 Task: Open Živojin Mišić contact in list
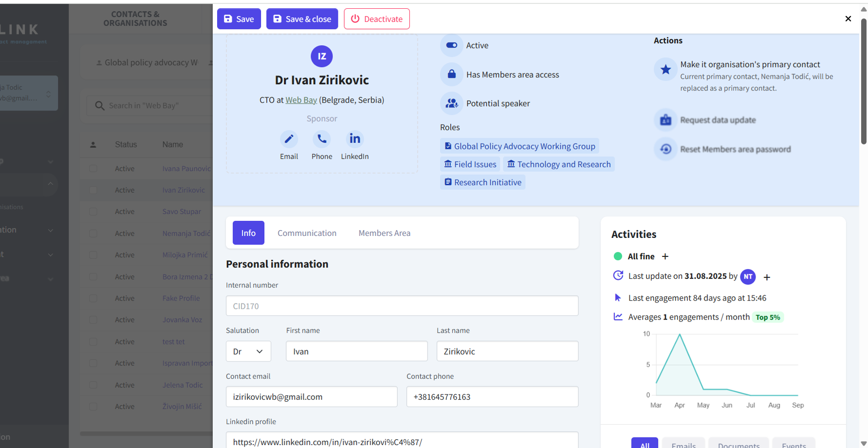tap(182, 407)
